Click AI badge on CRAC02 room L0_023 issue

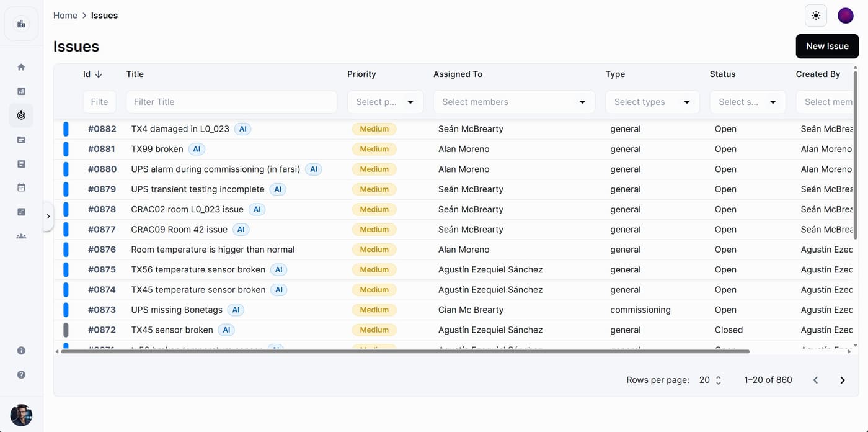257,209
